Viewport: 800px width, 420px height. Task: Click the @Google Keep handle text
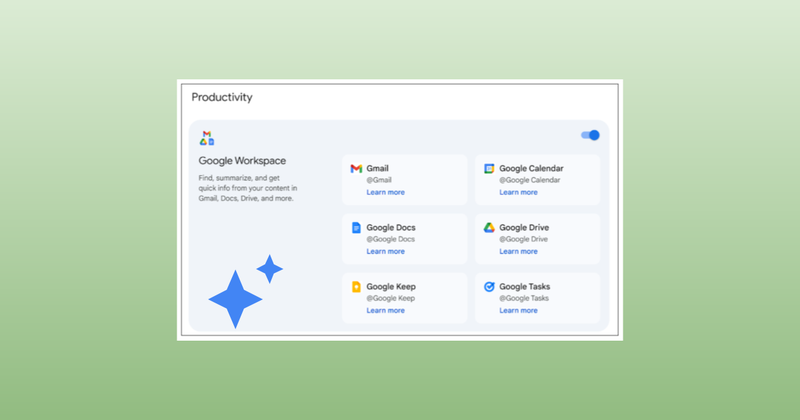click(x=390, y=299)
